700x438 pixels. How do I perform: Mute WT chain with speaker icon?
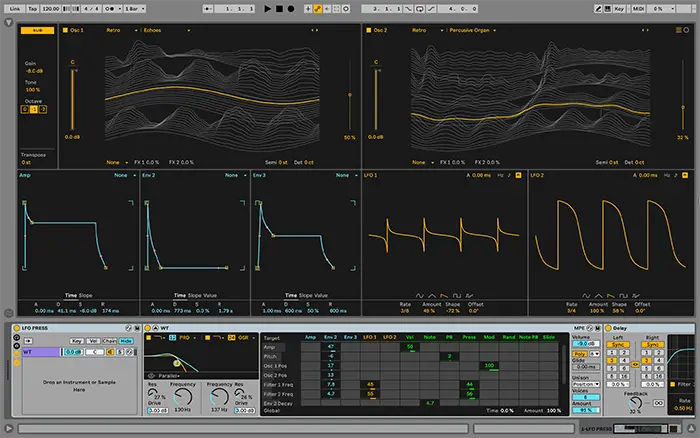tap(110, 352)
